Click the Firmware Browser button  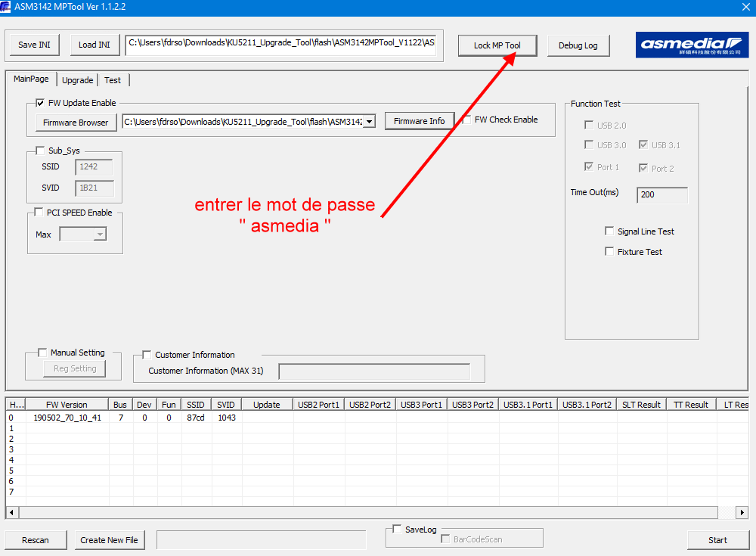pos(76,123)
